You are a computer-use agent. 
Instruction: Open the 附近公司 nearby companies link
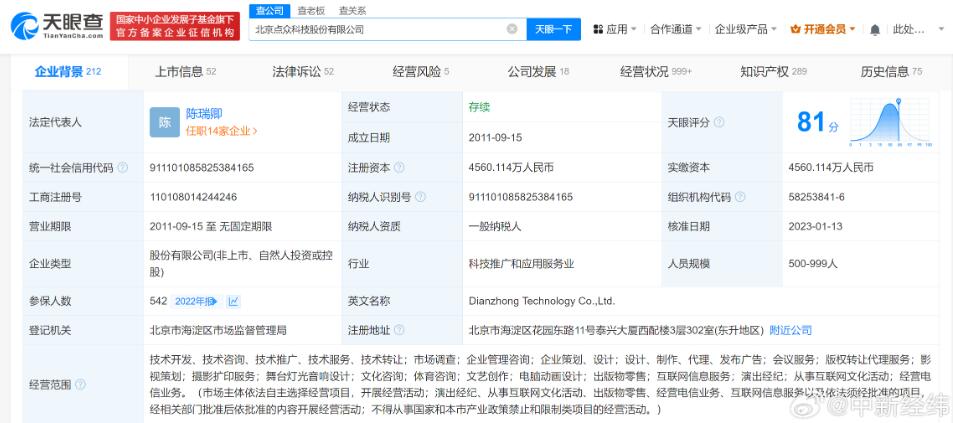pos(790,329)
